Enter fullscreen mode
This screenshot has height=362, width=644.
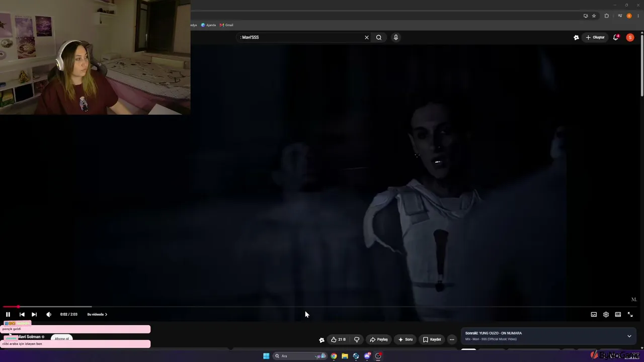point(630,314)
